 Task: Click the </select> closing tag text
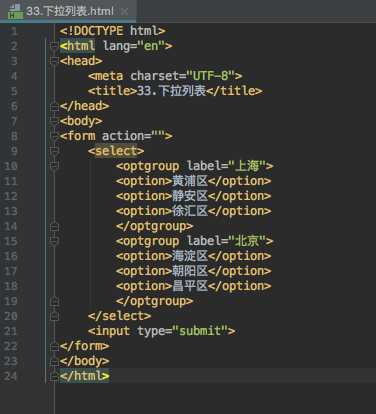coord(119,316)
